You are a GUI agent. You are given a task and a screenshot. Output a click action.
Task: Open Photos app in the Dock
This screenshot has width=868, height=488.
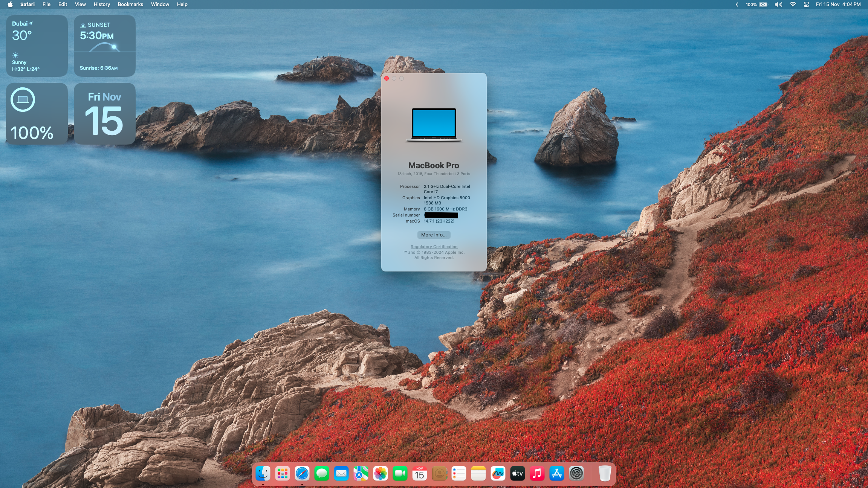pos(381,473)
